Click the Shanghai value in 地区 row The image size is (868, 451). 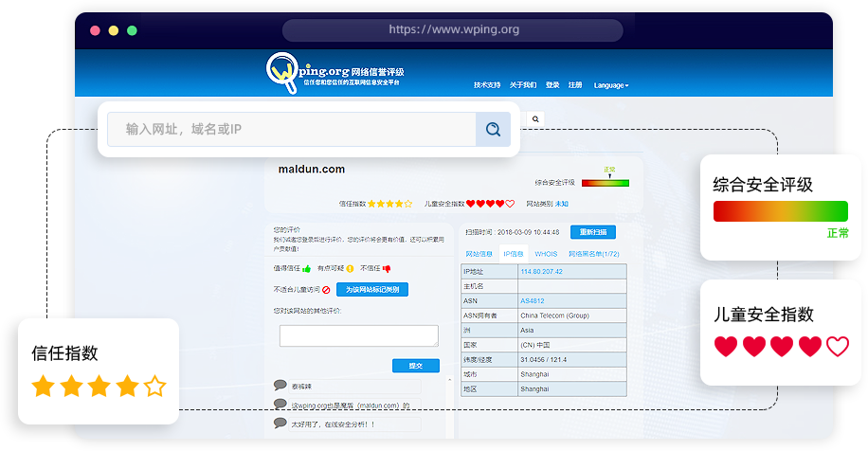point(571,389)
